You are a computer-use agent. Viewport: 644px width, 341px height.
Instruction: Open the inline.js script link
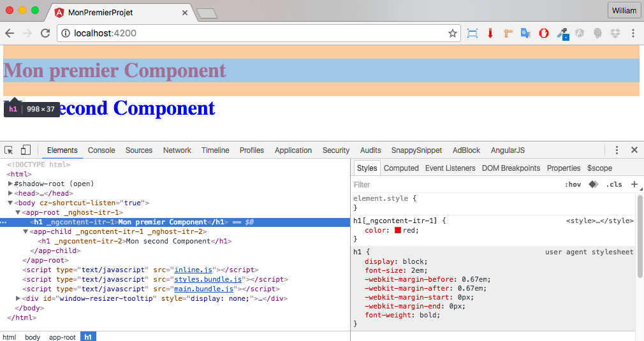193,270
